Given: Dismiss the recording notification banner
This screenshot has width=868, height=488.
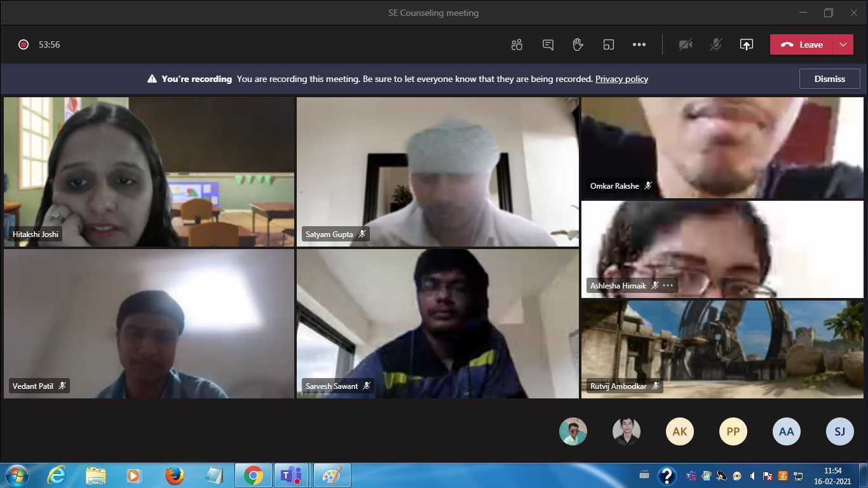Looking at the screenshot, I should point(829,79).
